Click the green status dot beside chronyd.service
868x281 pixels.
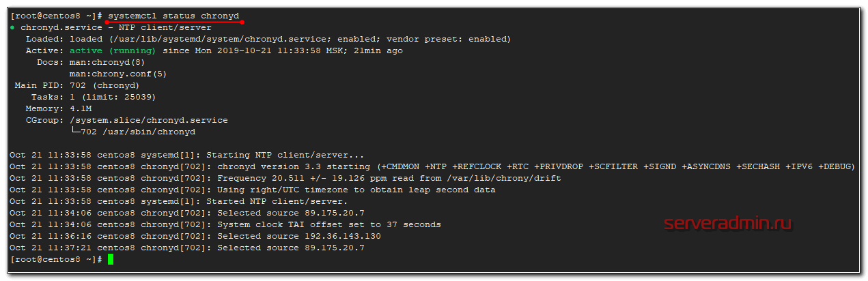13,28
